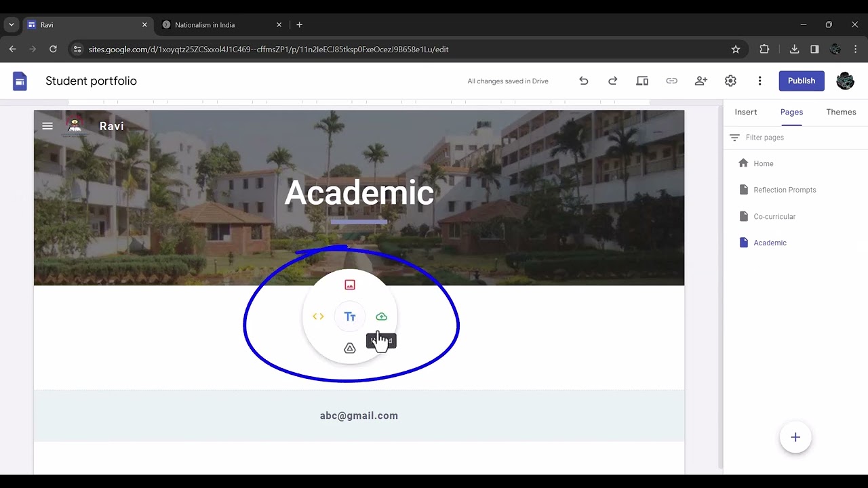The width and height of the screenshot is (868, 488).
Task: Open the More options menu in Sites
Action: tap(759, 81)
